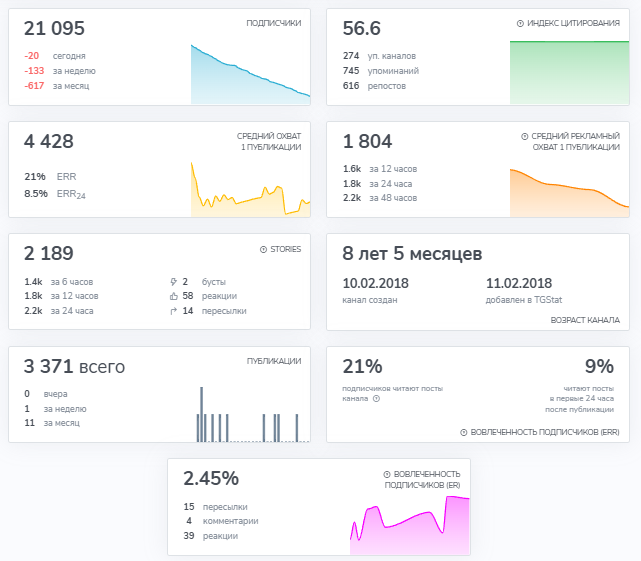Click the СРЕДНИЙ ОХВАТ 1 ПУБЛИКАЦИИ title

[x=269, y=141]
